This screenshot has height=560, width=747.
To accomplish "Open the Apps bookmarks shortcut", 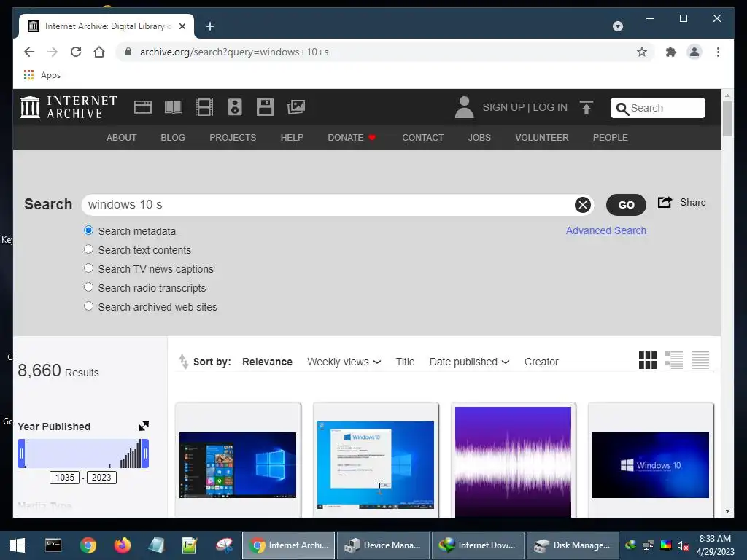I will (x=42, y=75).
